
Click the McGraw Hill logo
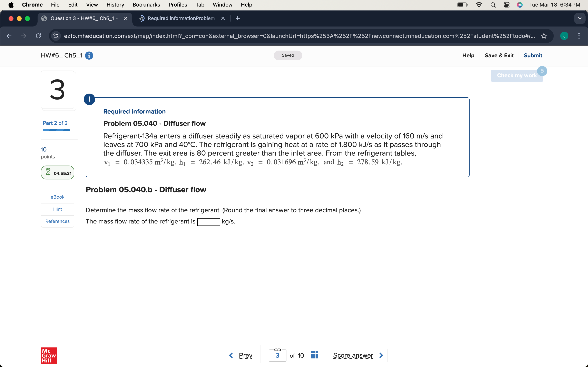[x=49, y=355]
